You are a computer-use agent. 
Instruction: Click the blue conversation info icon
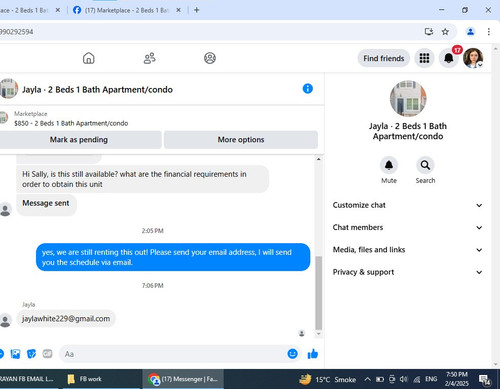307,89
